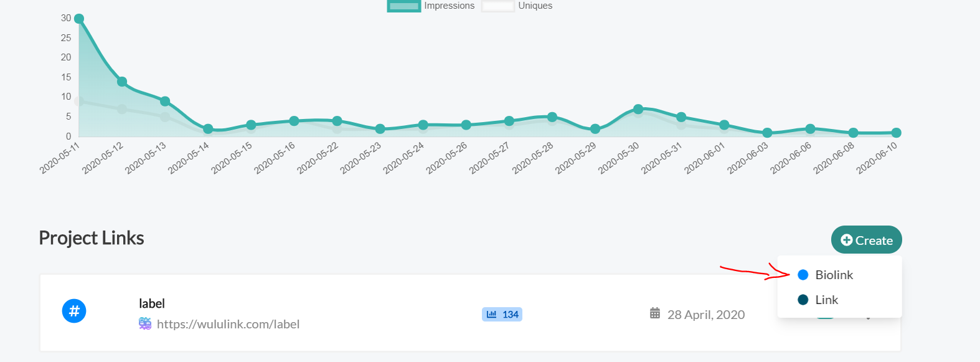Click the calendar icon next to the date
This screenshot has width=980, height=362.
[x=655, y=313]
